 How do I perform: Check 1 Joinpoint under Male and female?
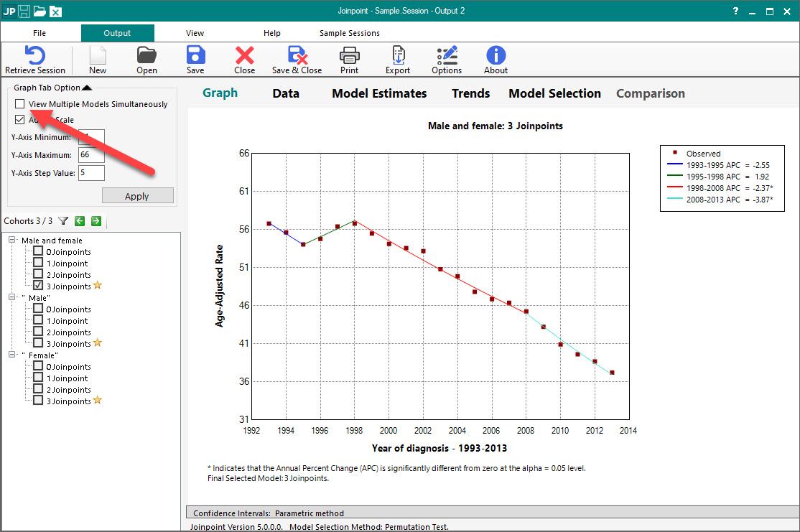(38, 263)
